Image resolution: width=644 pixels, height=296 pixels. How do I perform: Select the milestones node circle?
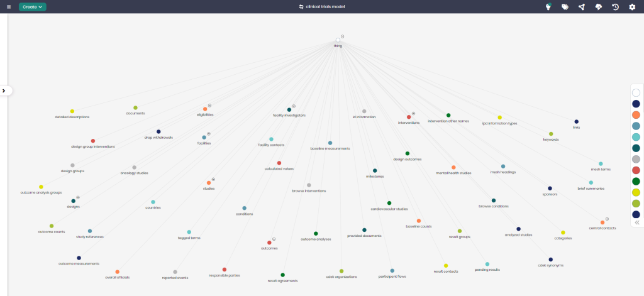[375, 171]
